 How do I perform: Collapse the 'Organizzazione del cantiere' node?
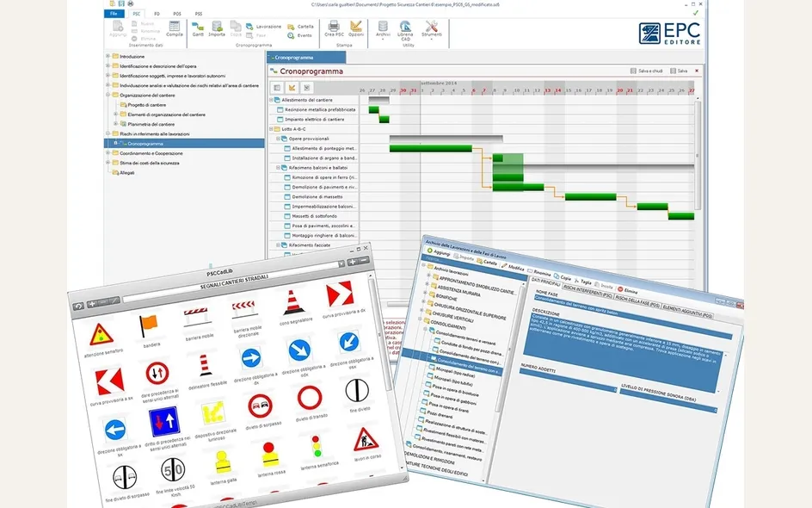(108, 95)
